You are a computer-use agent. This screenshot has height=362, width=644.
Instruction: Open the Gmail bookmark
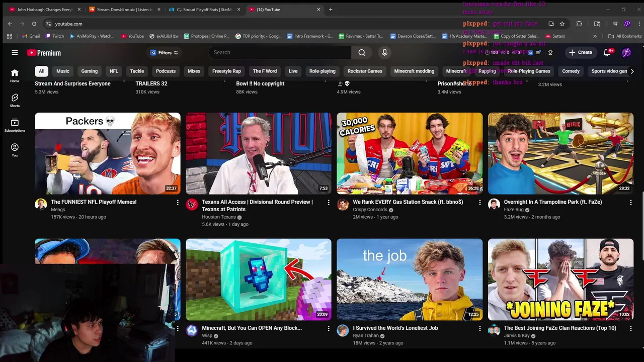pyautogui.click(x=31, y=36)
